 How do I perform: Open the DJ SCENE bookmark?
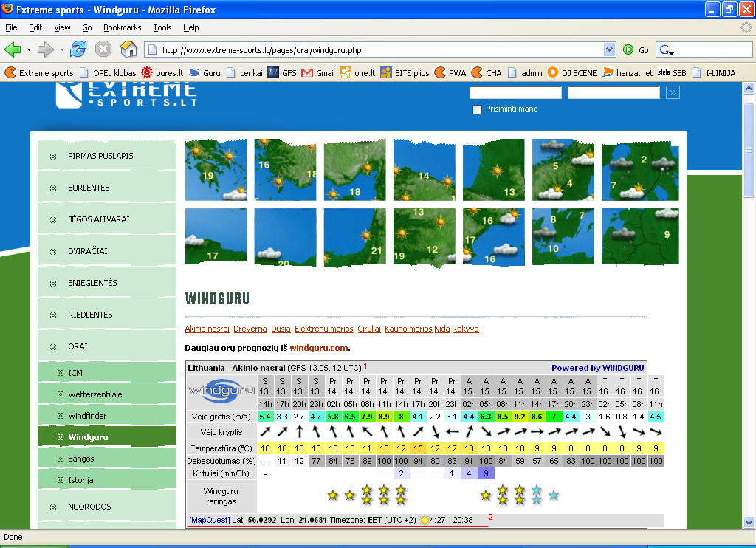click(x=572, y=73)
